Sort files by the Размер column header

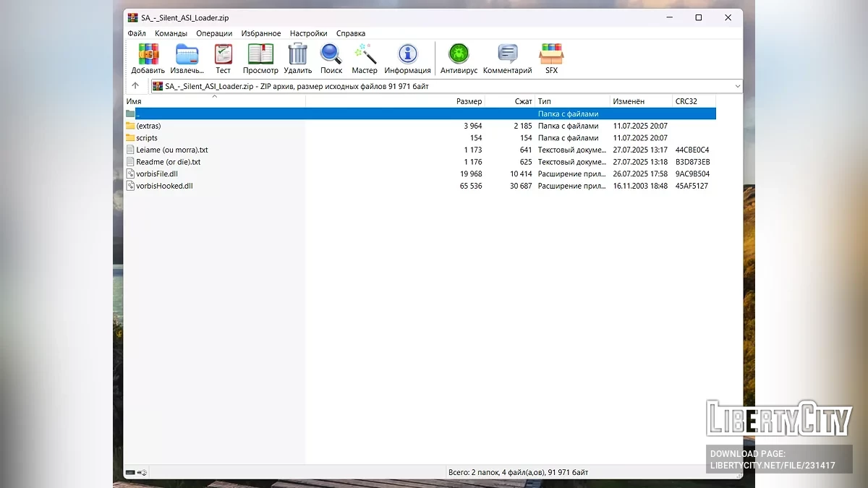[x=469, y=101]
